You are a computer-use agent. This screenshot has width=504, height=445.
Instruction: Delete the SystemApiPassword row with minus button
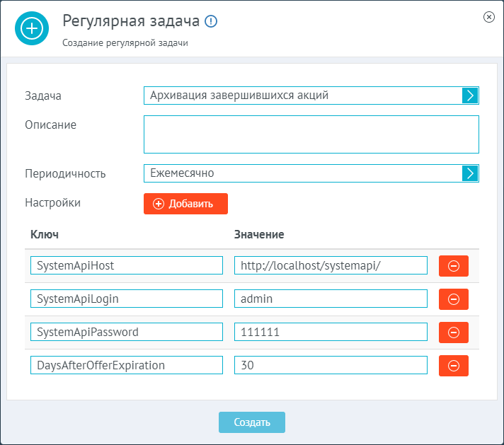click(454, 333)
